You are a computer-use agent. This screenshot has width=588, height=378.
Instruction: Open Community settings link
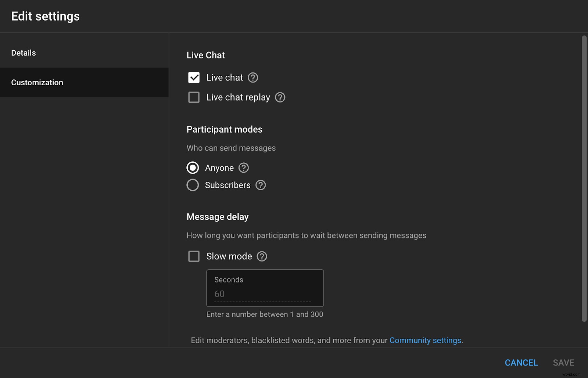point(425,340)
